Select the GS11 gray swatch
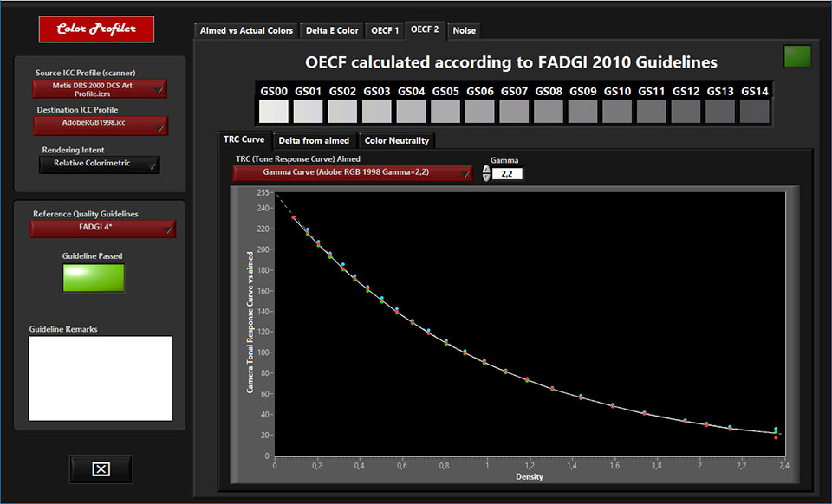This screenshot has width=832, height=504. click(652, 112)
